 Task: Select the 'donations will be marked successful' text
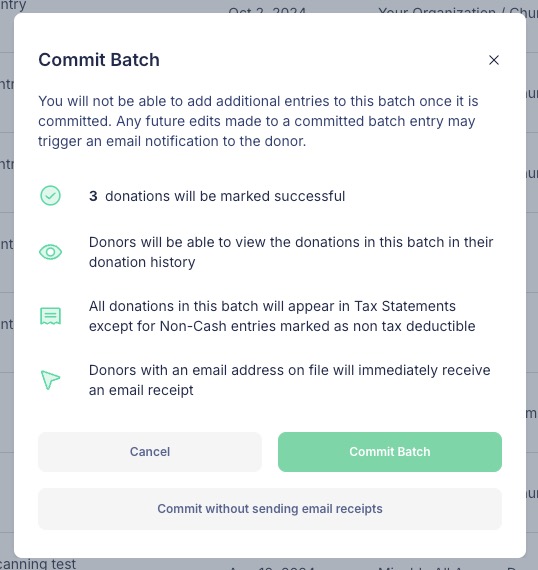(x=225, y=196)
